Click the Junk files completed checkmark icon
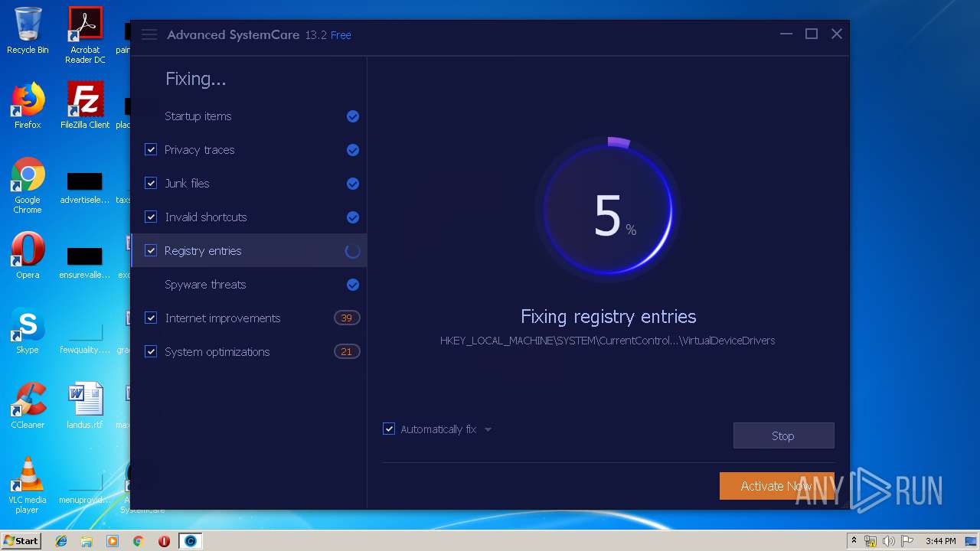Screen dimensions: 980x551 (x=353, y=184)
